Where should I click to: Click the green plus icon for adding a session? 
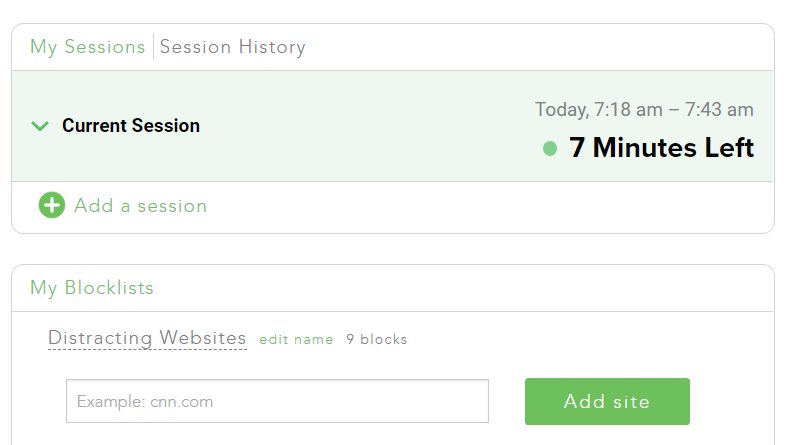51,205
